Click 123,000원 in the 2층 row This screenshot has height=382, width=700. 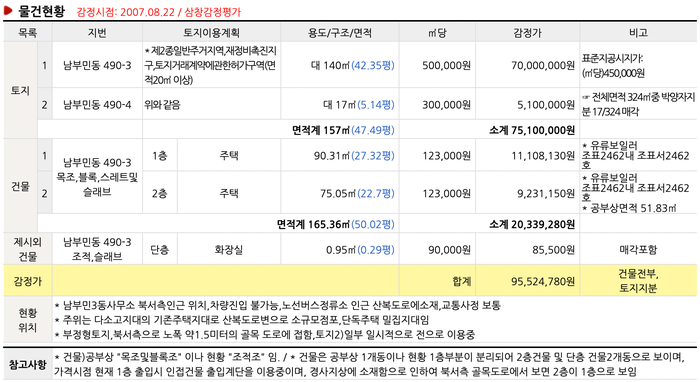(446, 193)
